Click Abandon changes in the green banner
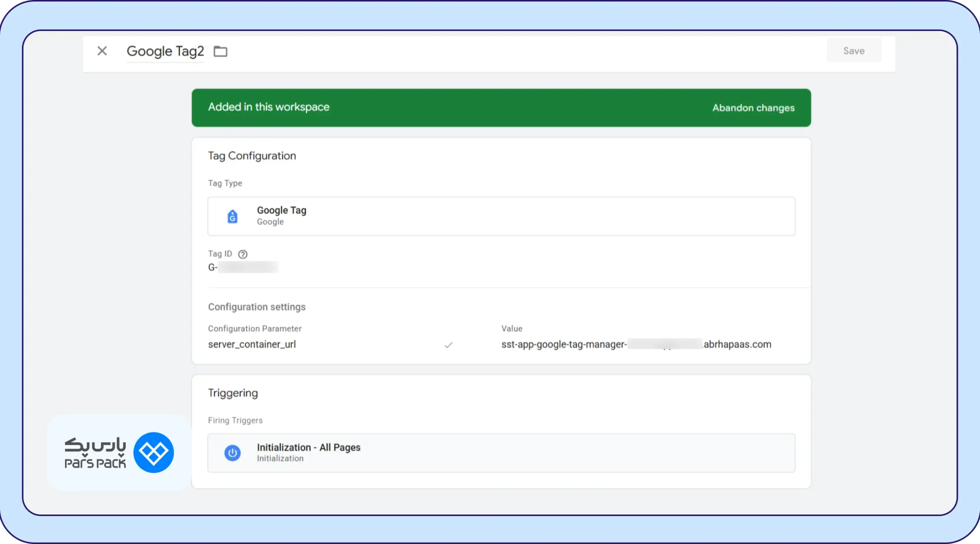 click(x=753, y=108)
